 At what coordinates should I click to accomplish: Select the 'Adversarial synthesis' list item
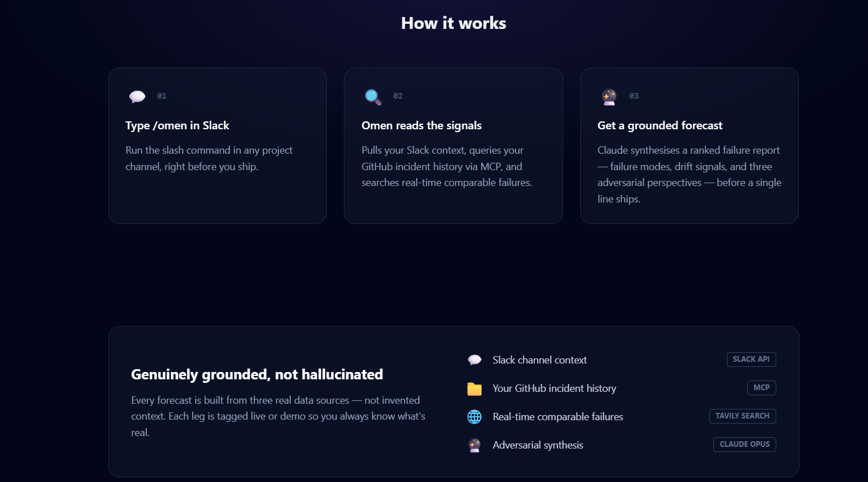coord(622,445)
